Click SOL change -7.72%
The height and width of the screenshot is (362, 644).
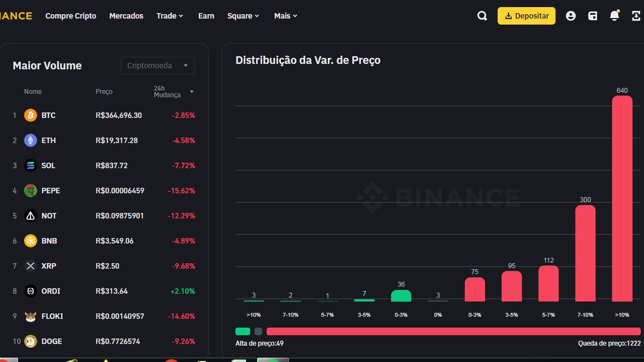pyautogui.click(x=184, y=165)
